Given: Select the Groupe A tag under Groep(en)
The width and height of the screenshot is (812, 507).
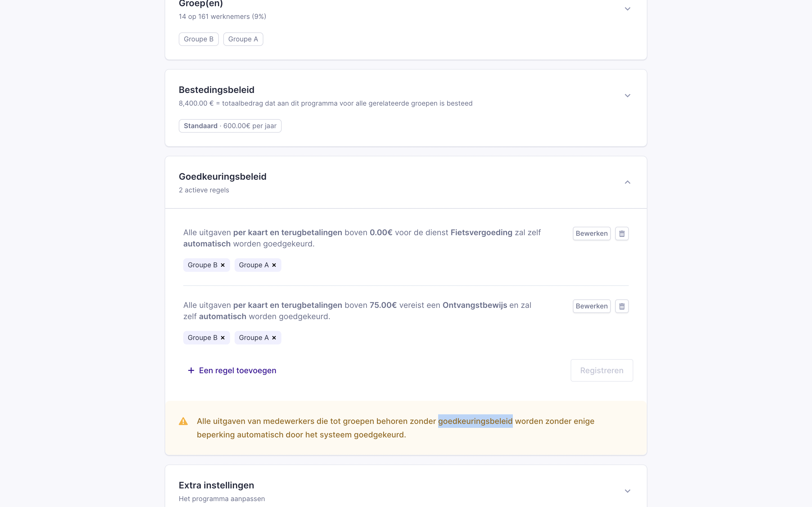Looking at the screenshot, I should (243, 39).
